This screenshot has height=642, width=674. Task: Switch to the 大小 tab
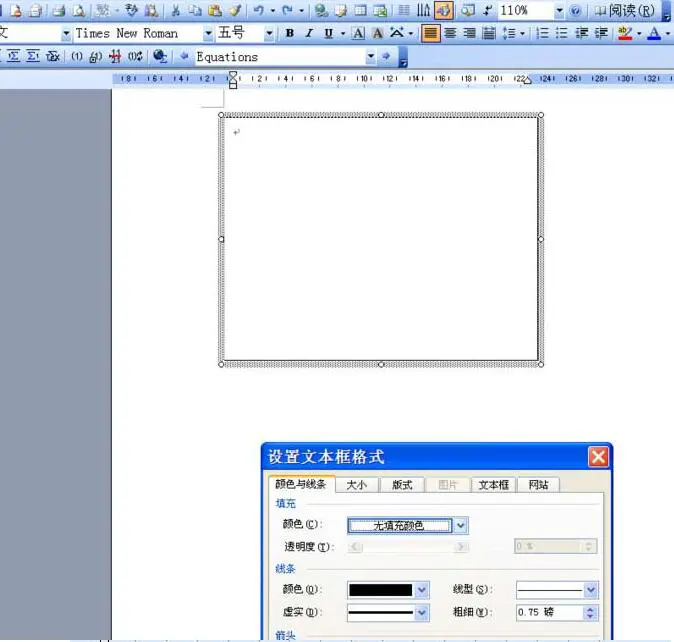[356, 485]
